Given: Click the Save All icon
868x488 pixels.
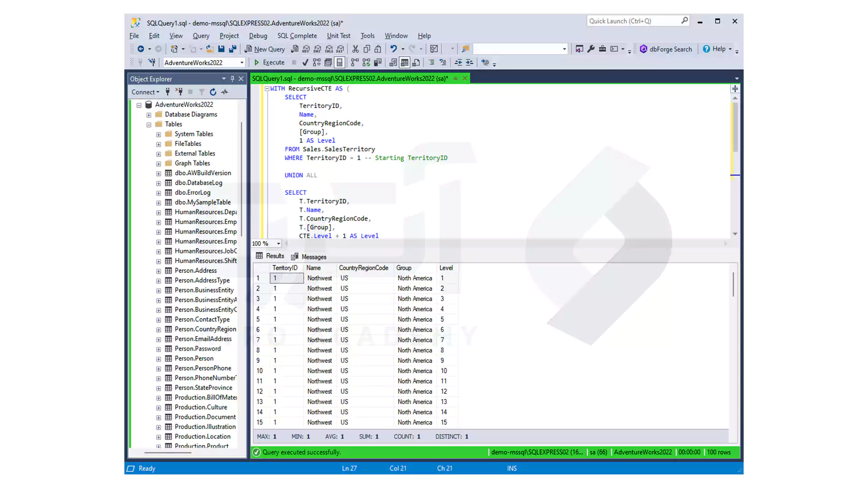Looking at the screenshot, I should tap(232, 49).
